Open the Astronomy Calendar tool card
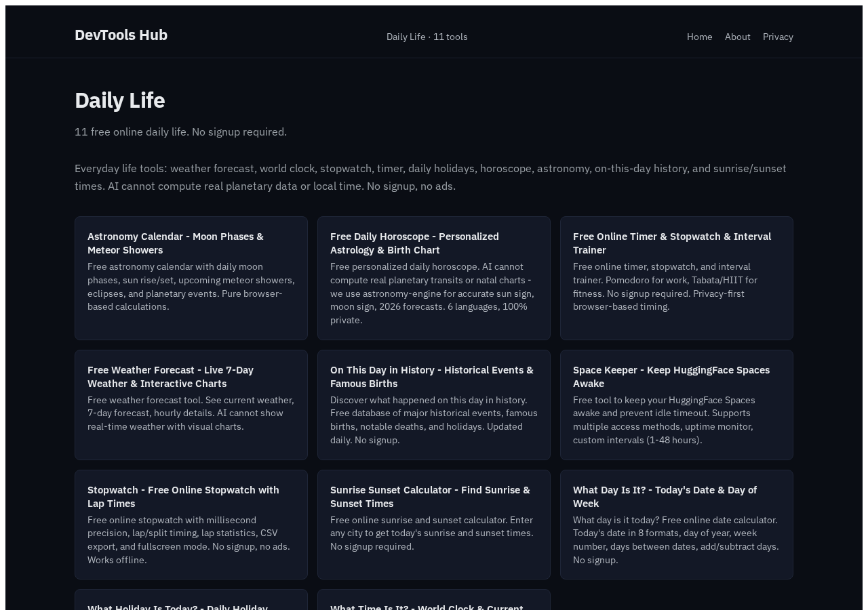This screenshot has width=868, height=610. tap(191, 278)
